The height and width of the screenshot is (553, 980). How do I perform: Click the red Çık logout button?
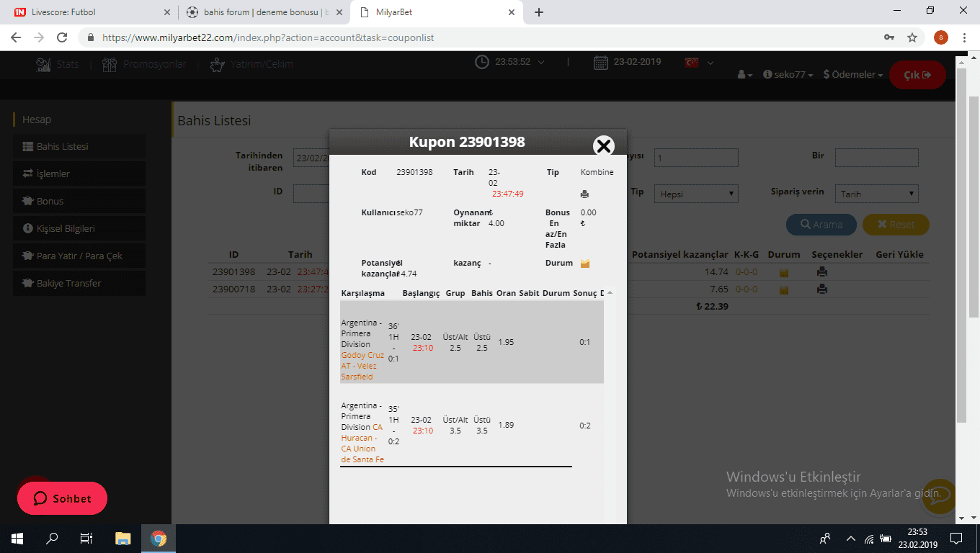click(917, 75)
